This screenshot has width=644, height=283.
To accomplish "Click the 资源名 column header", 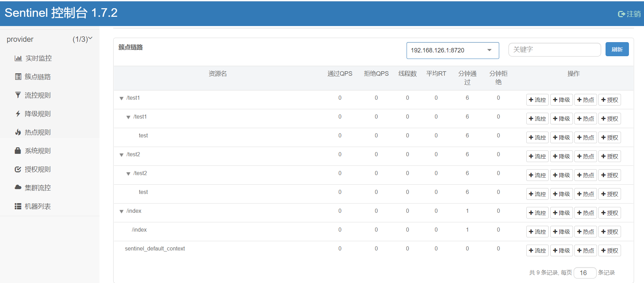I will pos(218,74).
